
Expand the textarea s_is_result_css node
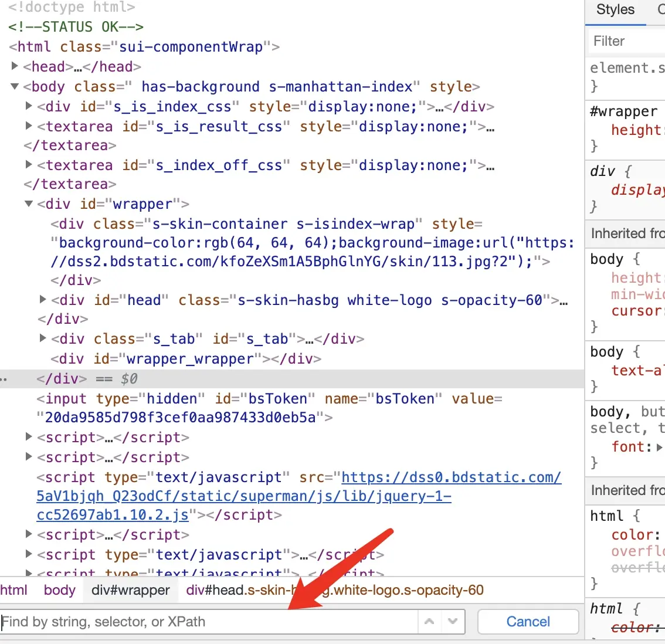pos(28,126)
